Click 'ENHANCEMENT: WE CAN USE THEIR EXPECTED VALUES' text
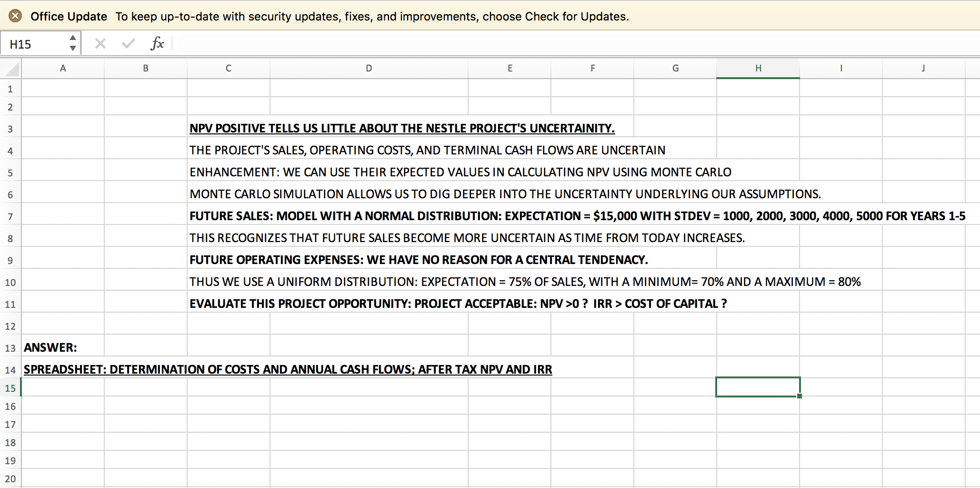This screenshot has width=980, height=488. click(460, 172)
